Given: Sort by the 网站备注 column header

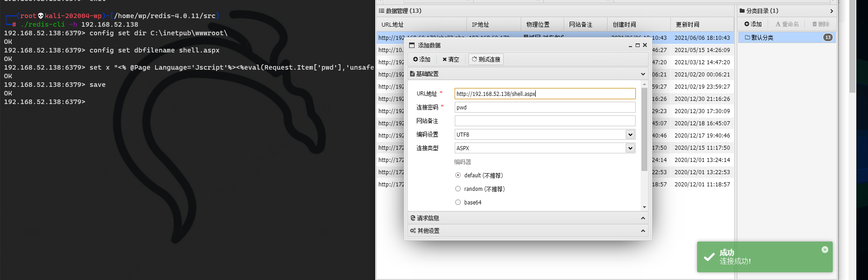Looking at the screenshot, I should pyautogui.click(x=586, y=24).
